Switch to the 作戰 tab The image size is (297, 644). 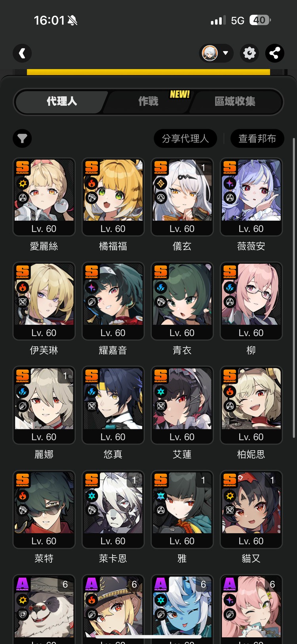point(148,101)
